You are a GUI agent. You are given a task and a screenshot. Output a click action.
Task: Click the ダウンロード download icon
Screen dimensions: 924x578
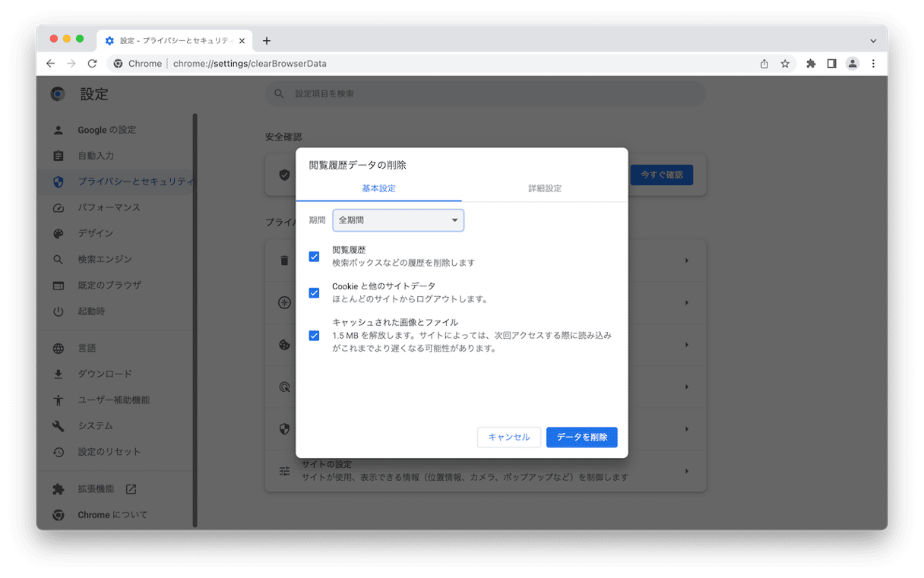[x=59, y=374]
